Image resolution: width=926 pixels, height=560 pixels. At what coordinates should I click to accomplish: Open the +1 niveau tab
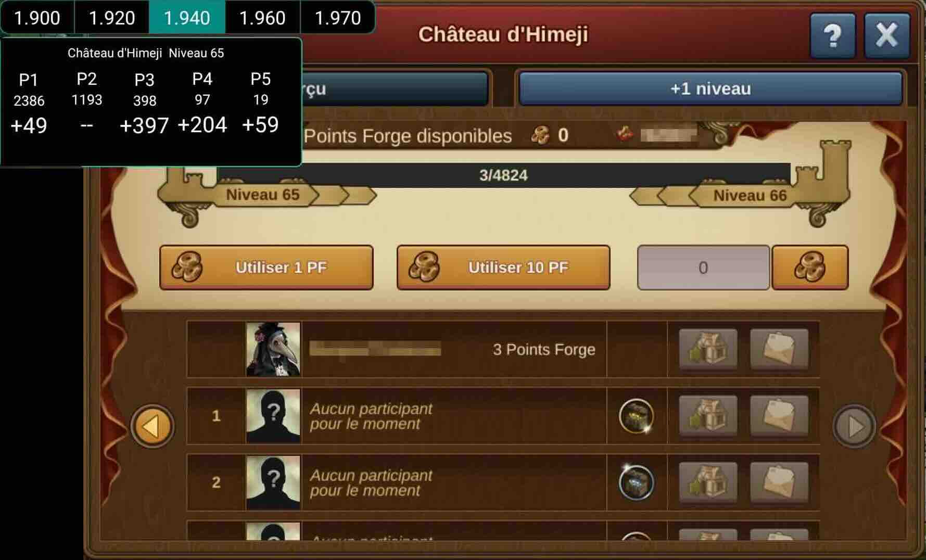711,88
